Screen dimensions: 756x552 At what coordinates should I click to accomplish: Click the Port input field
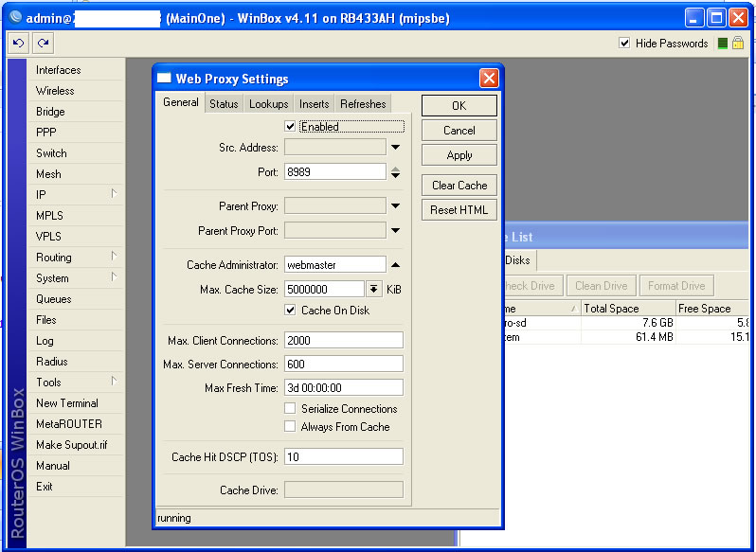(335, 172)
